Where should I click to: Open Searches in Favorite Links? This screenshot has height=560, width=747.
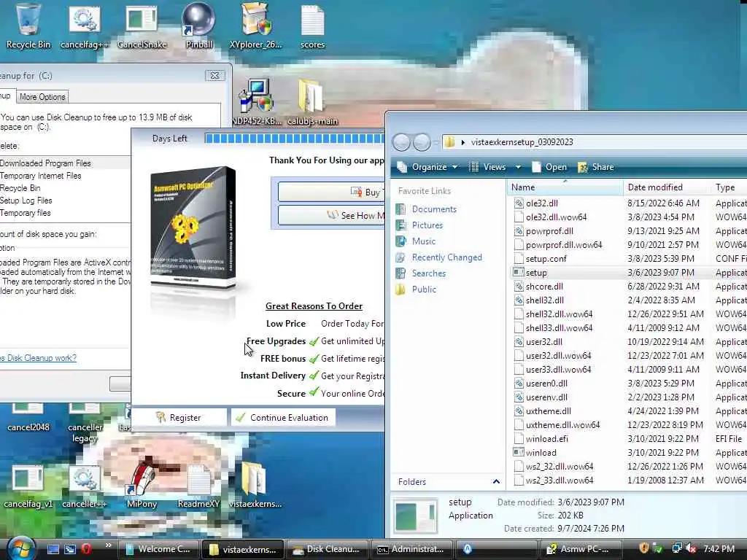tap(429, 273)
